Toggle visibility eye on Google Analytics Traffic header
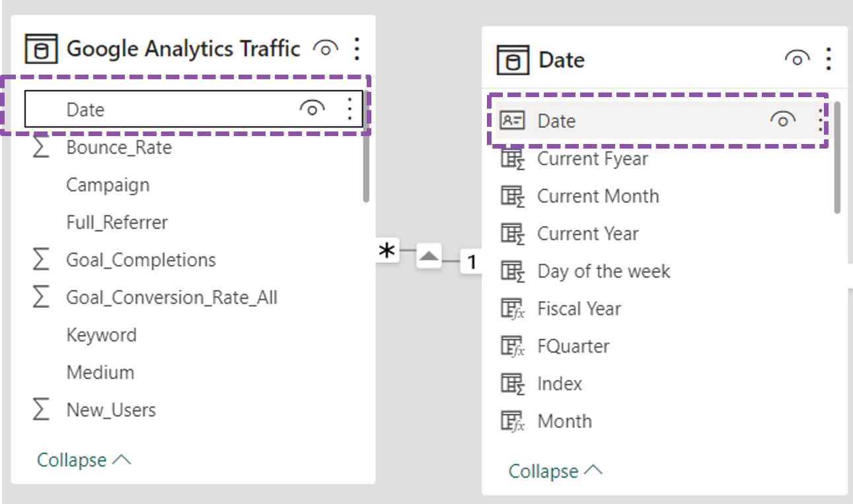 coord(325,48)
